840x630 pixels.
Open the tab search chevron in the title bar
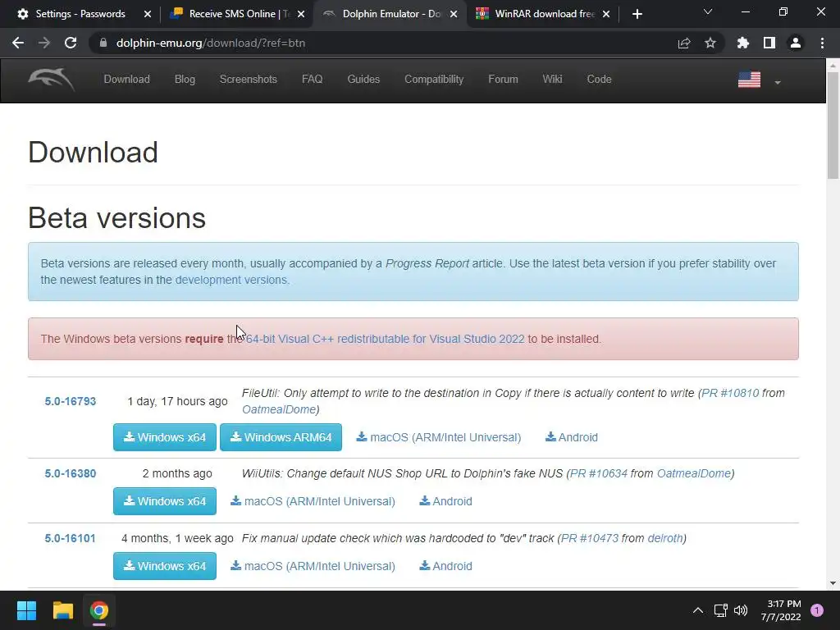[708, 11]
